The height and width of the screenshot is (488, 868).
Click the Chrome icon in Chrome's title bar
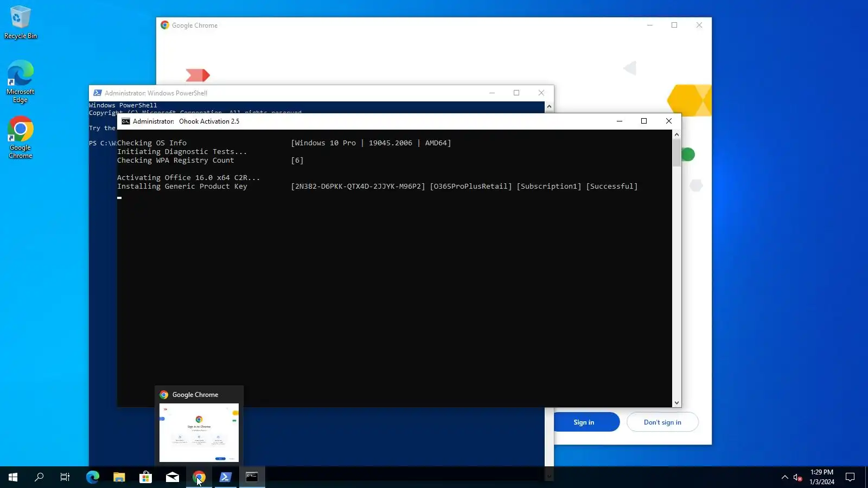pos(165,25)
